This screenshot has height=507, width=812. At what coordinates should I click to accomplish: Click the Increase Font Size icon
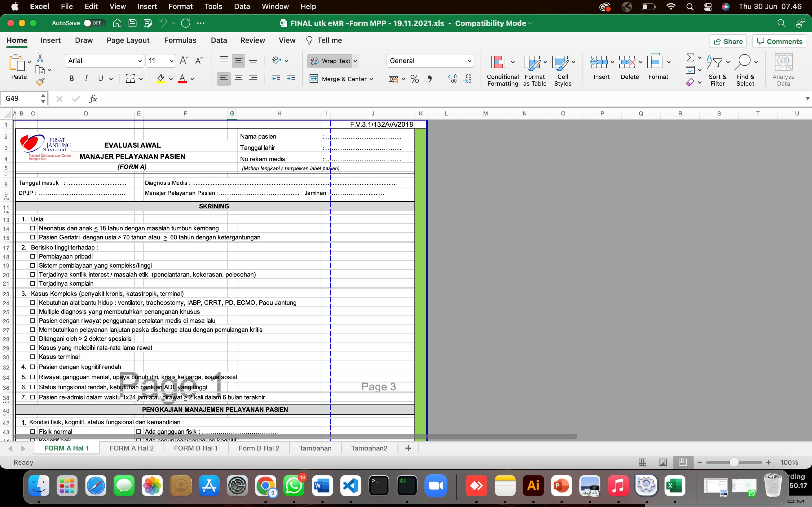coord(184,61)
